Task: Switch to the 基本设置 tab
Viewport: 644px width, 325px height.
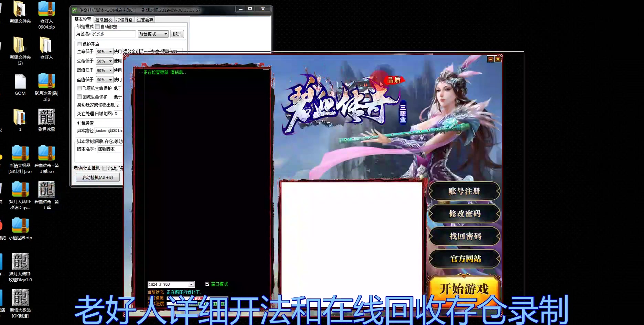Action: (83, 19)
